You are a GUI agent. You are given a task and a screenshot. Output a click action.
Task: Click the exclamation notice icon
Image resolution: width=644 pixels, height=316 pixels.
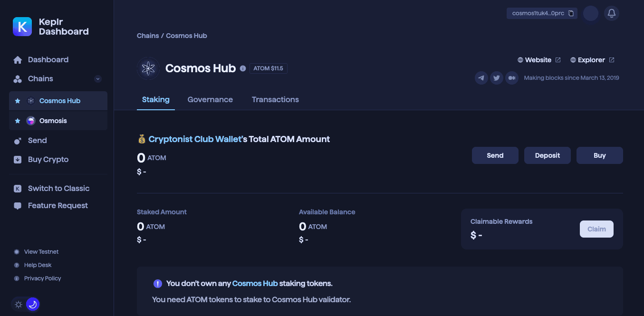[158, 284]
